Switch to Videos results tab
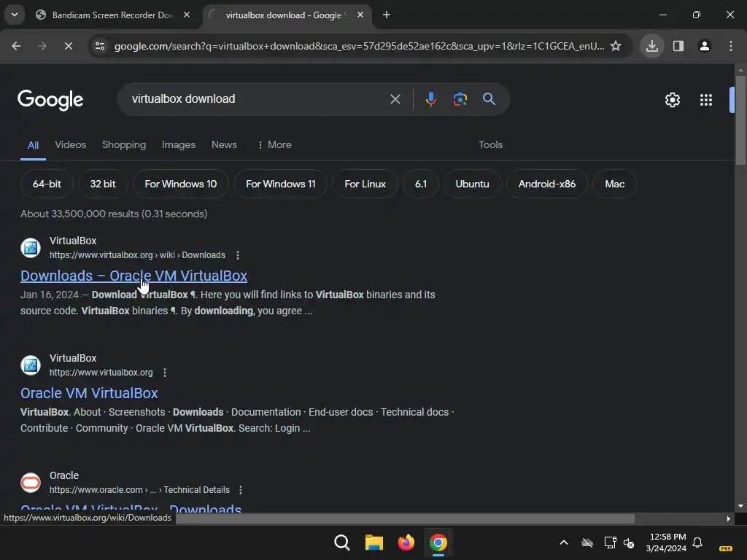 [x=71, y=145]
